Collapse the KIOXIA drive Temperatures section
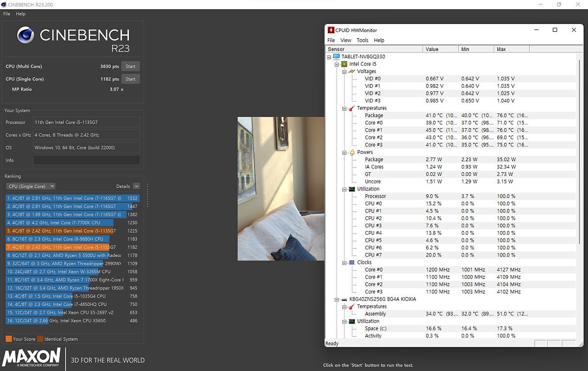The image size is (588, 371). [x=344, y=306]
